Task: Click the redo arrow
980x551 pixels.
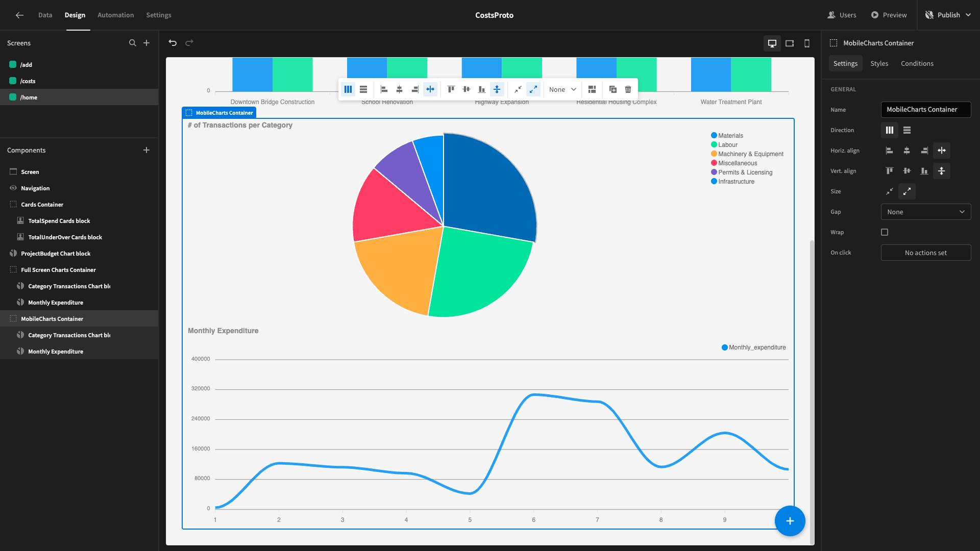Action: point(189,43)
